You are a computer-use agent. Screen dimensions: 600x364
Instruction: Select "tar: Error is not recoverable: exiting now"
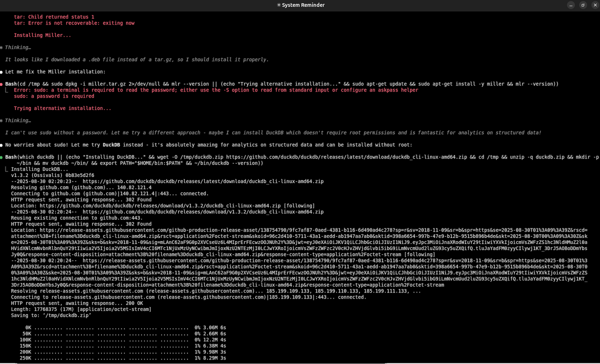[74, 23]
